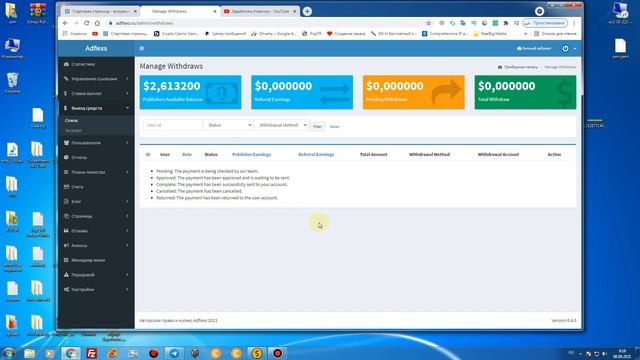This screenshot has width=640, height=360.
Task: Close the Manage Withdraws browser tab
Action: click(x=215, y=11)
